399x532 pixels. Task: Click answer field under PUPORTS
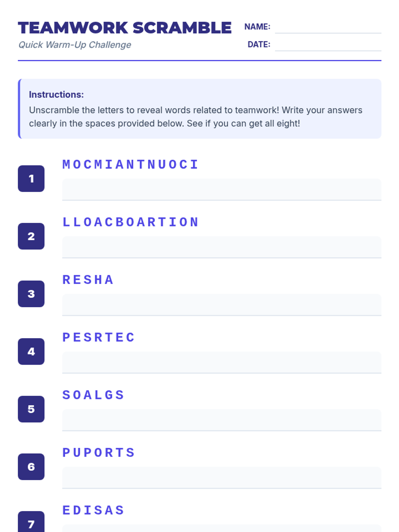click(x=222, y=478)
